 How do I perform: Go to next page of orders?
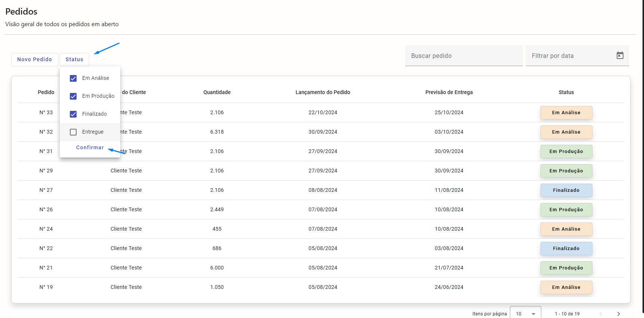(618, 314)
